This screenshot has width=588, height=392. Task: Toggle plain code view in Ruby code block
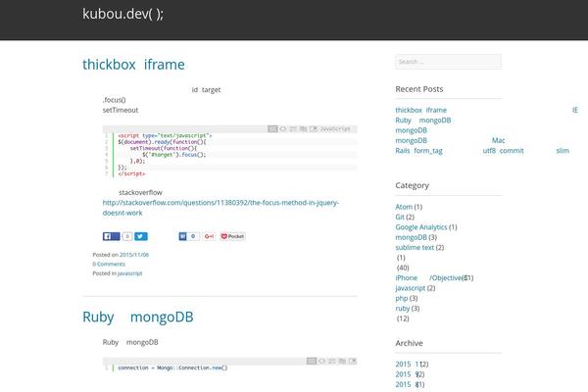(x=322, y=361)
